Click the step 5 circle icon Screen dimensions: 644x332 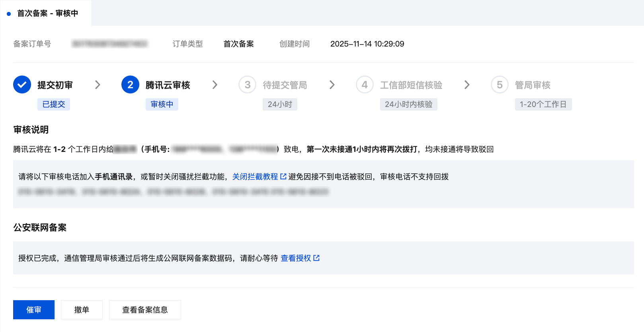point(500,85)
